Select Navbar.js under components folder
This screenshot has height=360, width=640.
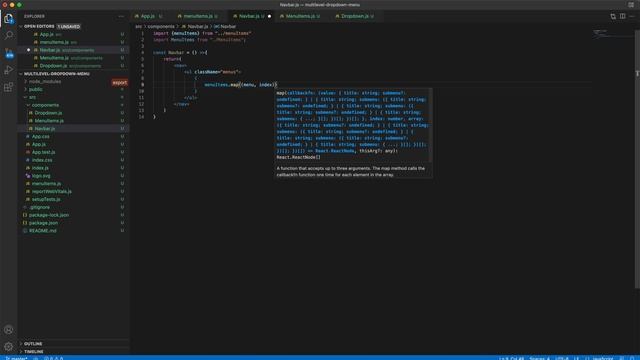tap(73, 129)
